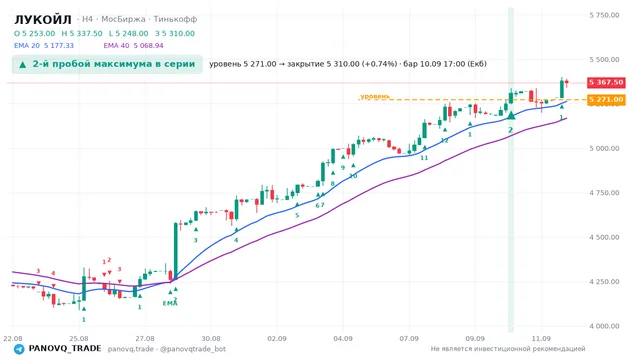Viewport: 640px width, 360px height.
Task: Click the 4 500.00 price axis label
Action: tap(604, 238)
